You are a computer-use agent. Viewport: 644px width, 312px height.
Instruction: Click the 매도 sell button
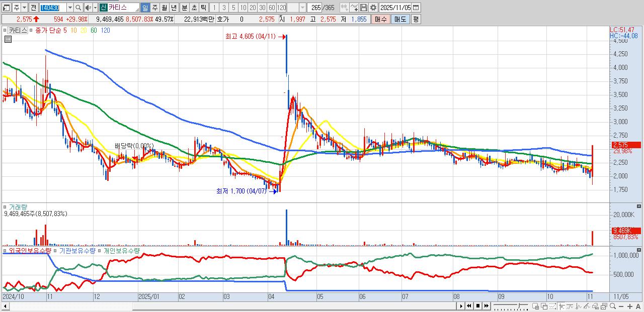pyautogui.click(x=400, y=19)
